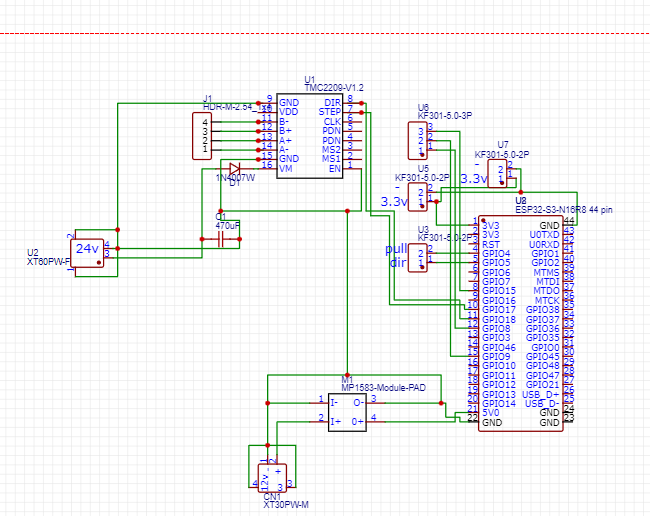This screenshot has height=516, width=650.
Task: Click the 5V0 pin label on ESP32
Action: point(491,413)
